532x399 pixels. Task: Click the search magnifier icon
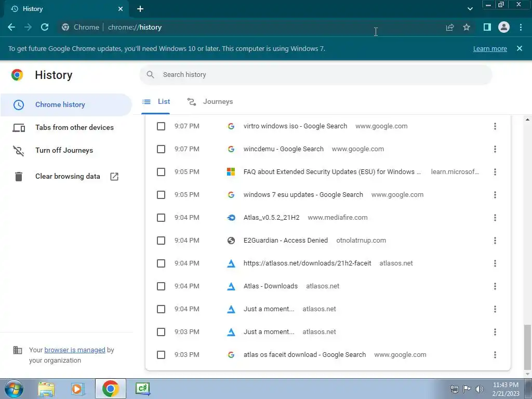[x=150, y=75]
